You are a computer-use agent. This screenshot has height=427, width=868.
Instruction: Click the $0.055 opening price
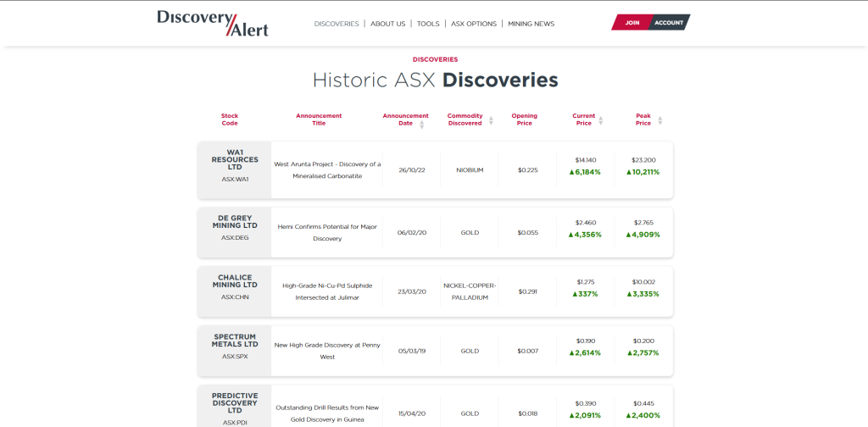point(527,233)
